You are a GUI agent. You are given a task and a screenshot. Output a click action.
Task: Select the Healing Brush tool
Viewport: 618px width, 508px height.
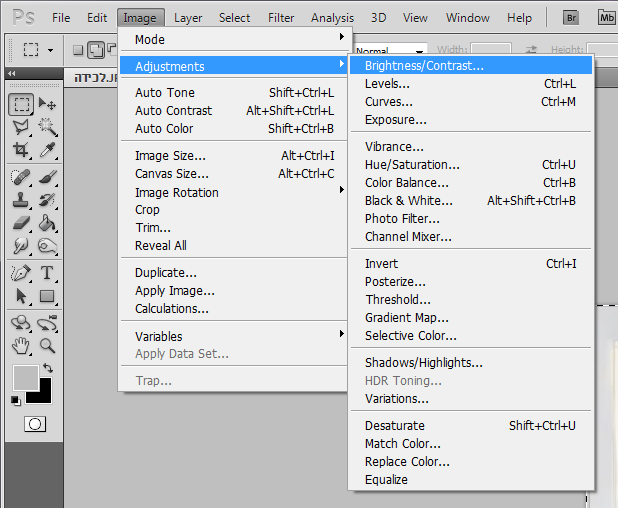pyautogui.click(x=21, y=177)
